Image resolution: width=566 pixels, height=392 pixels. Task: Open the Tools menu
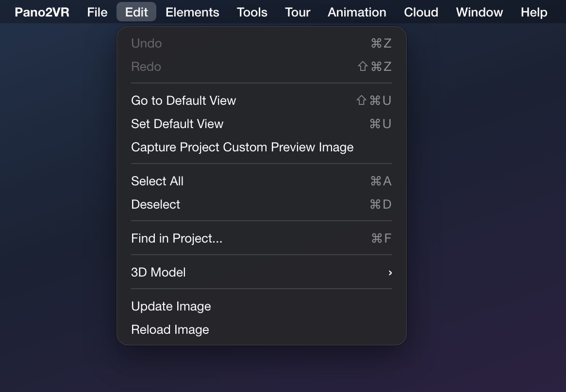252,12
